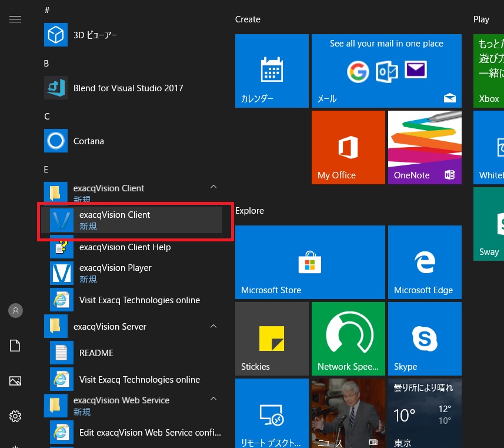504x448 pixels.
Task: Open the Pictures sidebar icon
Action: coord(15,381)
